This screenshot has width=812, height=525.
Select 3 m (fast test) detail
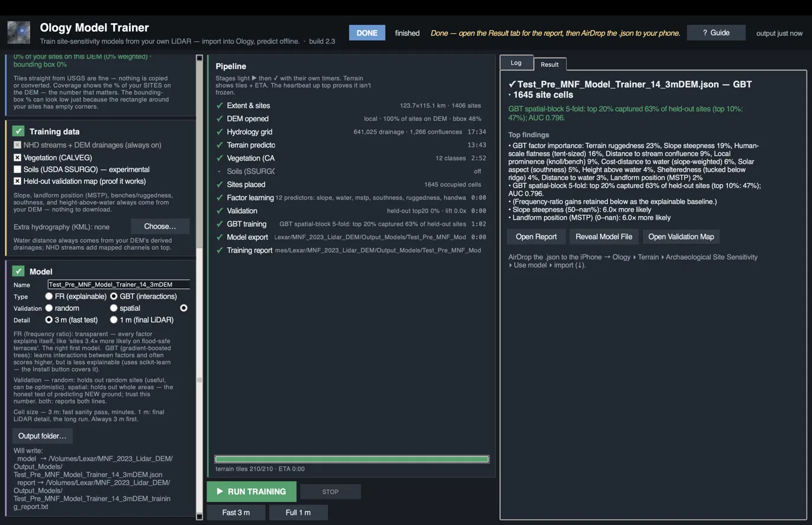[49, 320]
